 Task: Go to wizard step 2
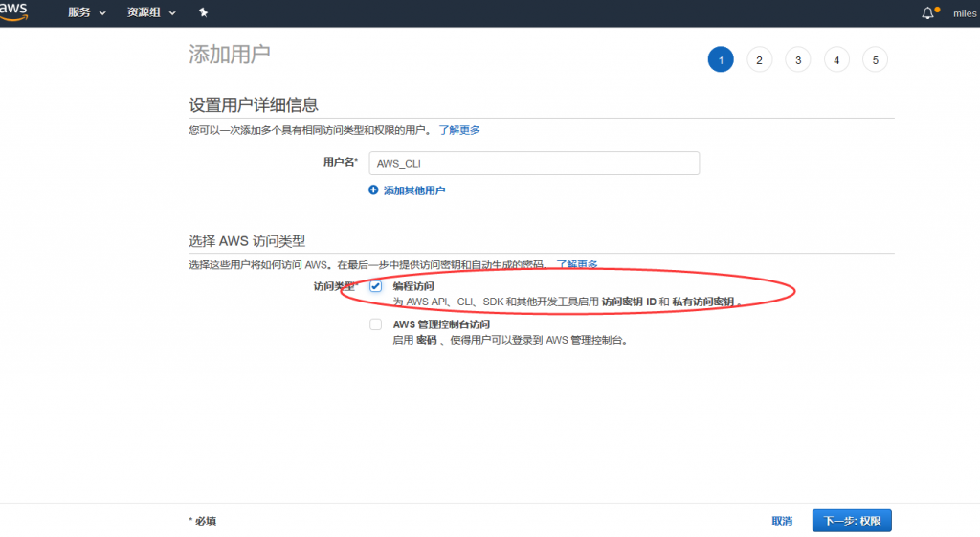coord(759,60)
